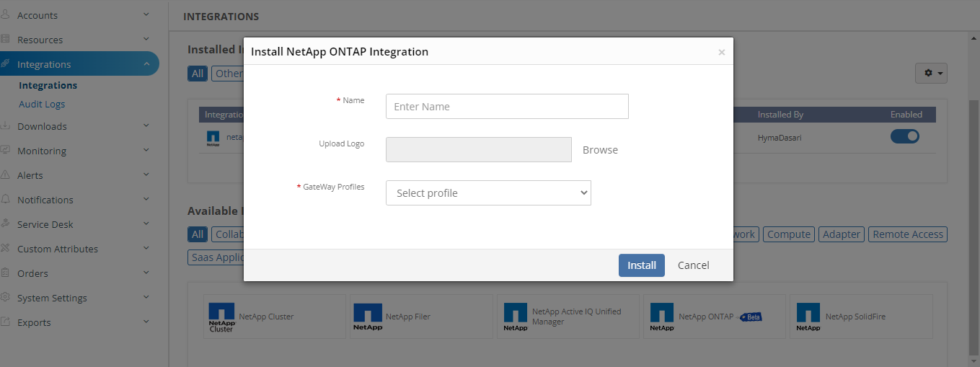Screen dimensions: 980x367
Task: Expand the Resources menu chevron
Action: (x=146, y=39)
